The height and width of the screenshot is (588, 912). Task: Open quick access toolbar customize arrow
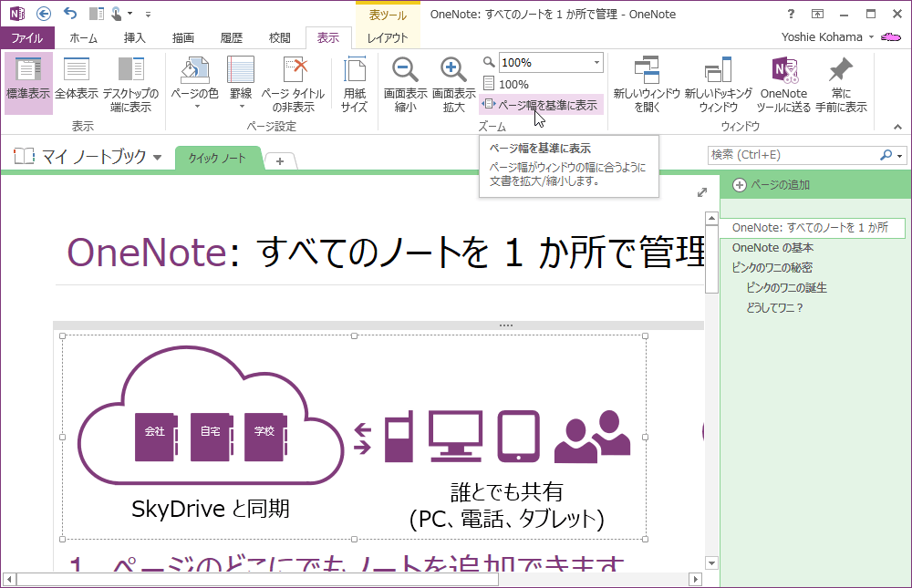click(x=149, y=14)
